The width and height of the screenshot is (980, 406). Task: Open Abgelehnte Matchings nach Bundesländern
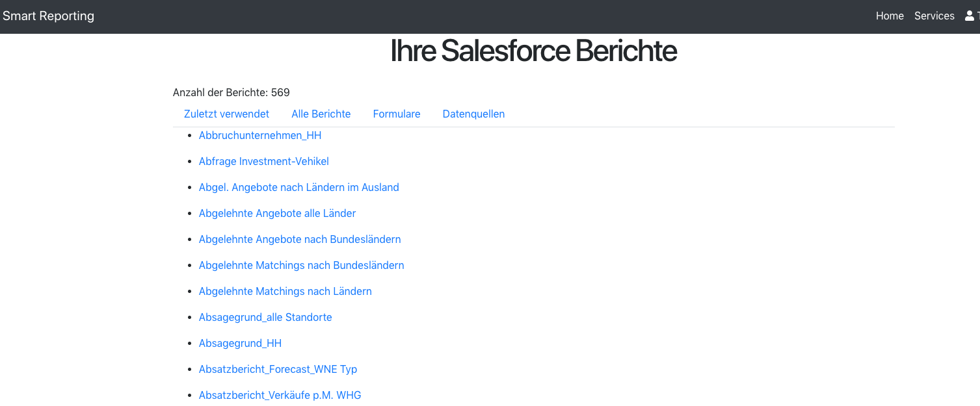pyautogui.click(x=302, y=265)
